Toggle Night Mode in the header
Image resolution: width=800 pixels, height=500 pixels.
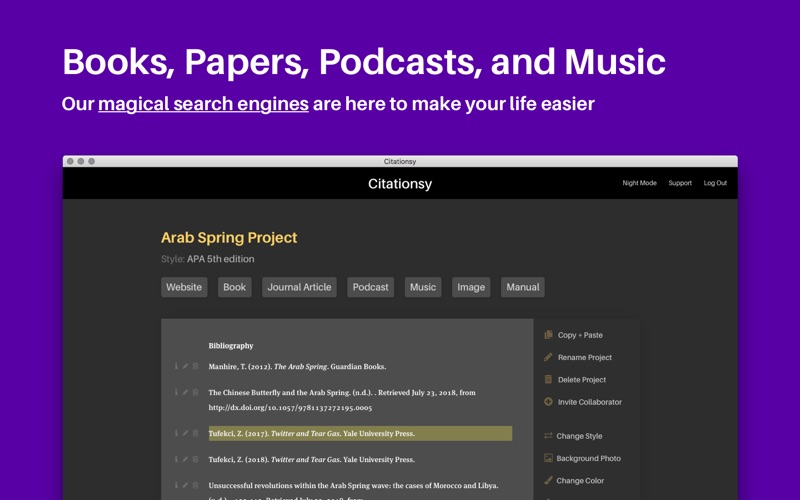pos(639,183)
